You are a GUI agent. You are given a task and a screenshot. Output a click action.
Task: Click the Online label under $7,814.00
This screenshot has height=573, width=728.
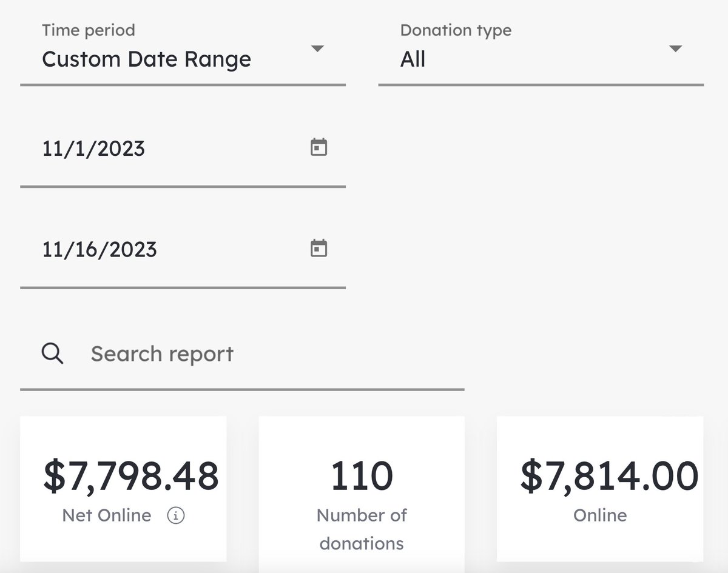click(600, 515)
